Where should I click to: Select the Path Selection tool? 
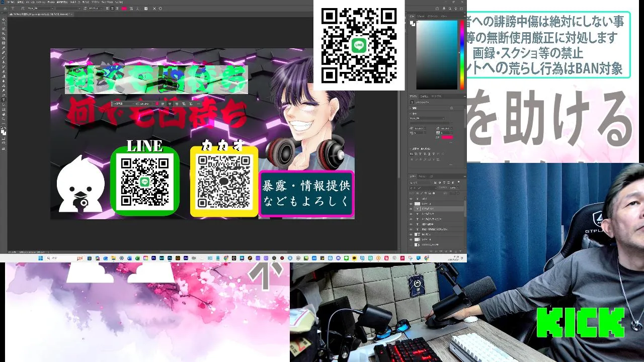pyautogui.click(x=5, y=105)
